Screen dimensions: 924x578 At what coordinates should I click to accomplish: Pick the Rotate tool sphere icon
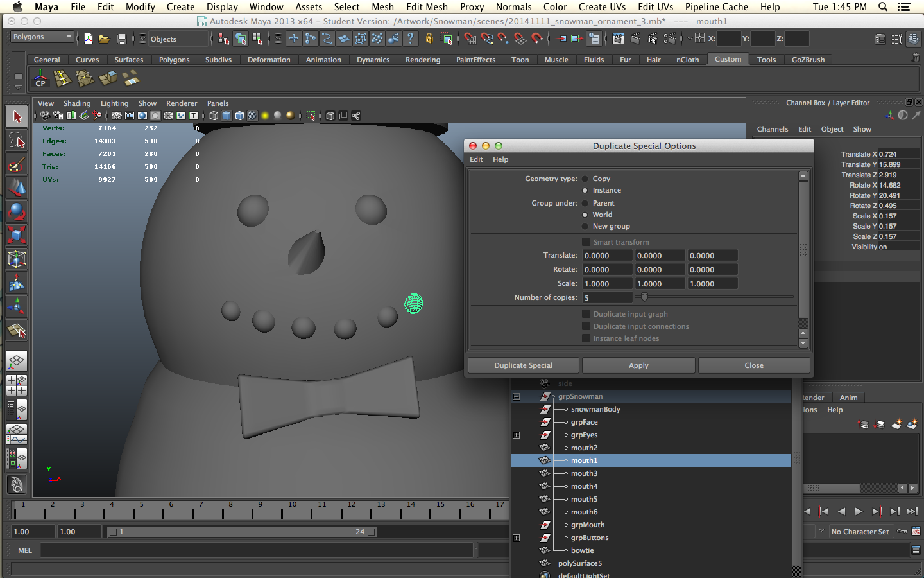pos(17,211)
